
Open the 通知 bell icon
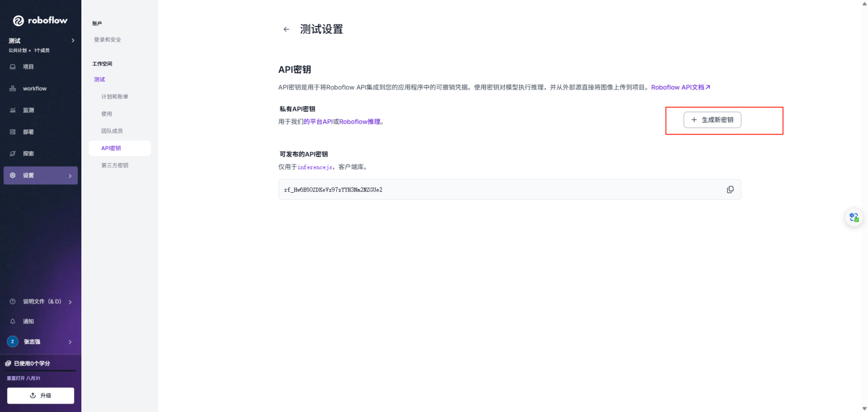click(x=12, y=321)
